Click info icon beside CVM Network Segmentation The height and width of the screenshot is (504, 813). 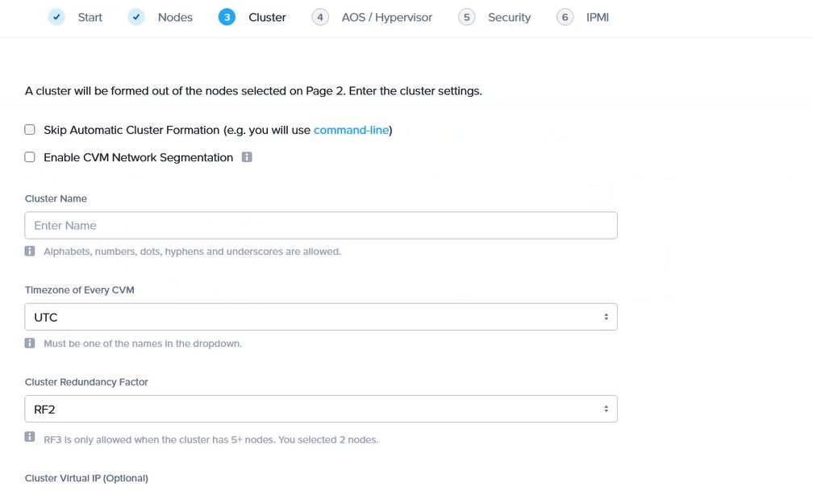click(247, 157)
